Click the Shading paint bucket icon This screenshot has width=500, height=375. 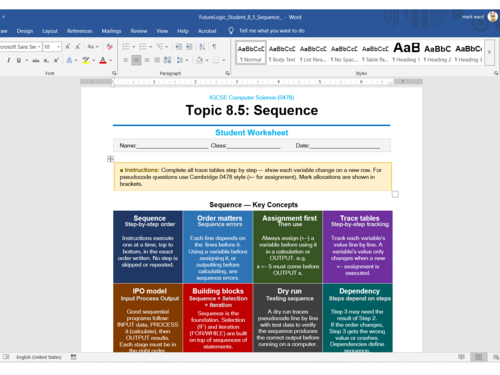(x=199, y=60)
